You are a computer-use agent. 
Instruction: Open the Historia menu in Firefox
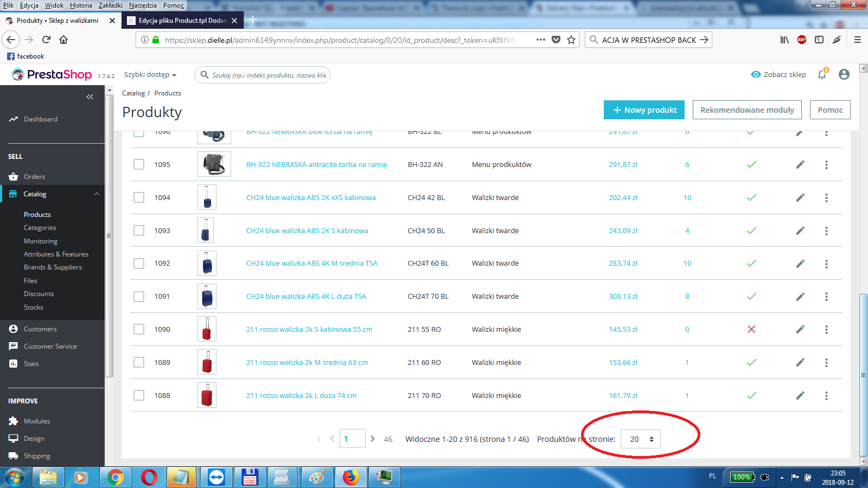coord(81,5)
